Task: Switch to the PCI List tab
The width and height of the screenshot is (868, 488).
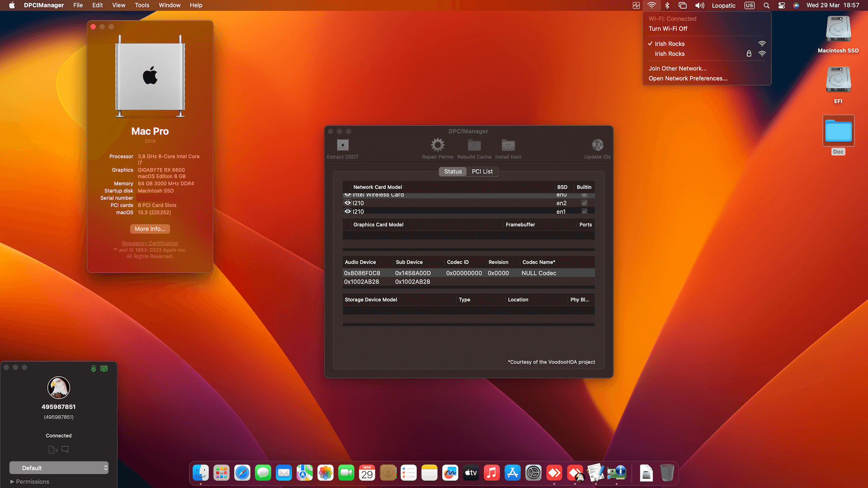Action: tap(482, 171)
